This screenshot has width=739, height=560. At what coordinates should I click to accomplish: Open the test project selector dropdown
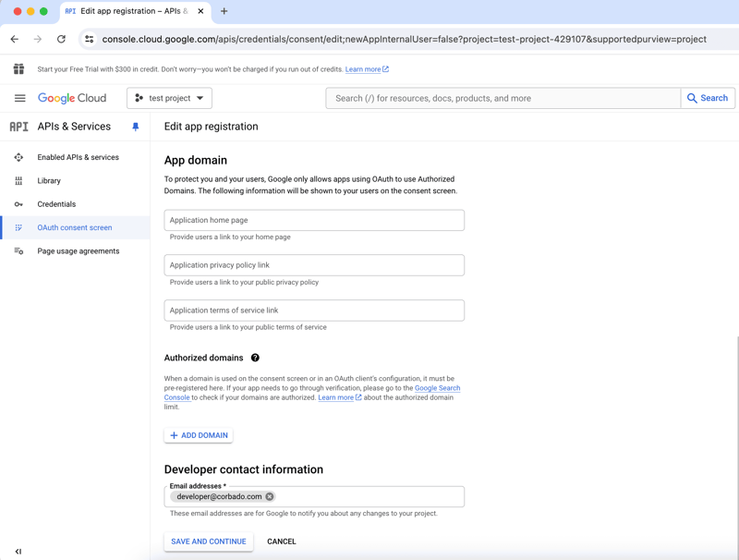169,98
